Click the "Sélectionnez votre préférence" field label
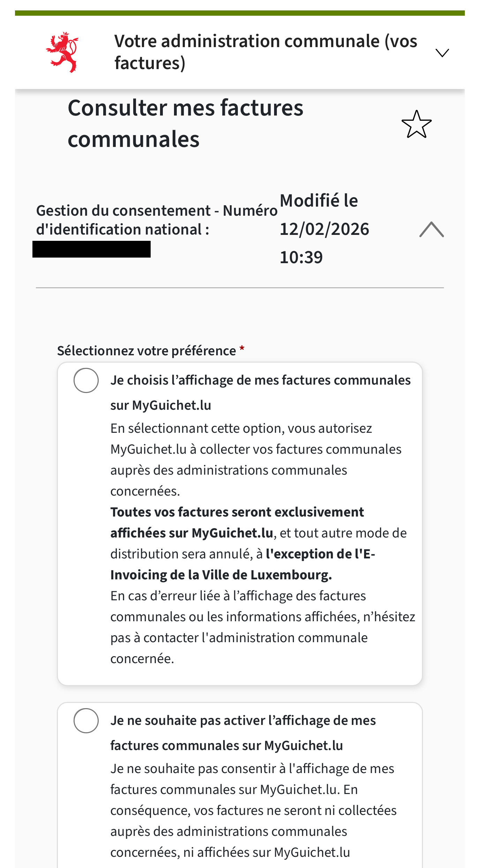The height and width of the screenshot is (868, 484). pos(146,351)
